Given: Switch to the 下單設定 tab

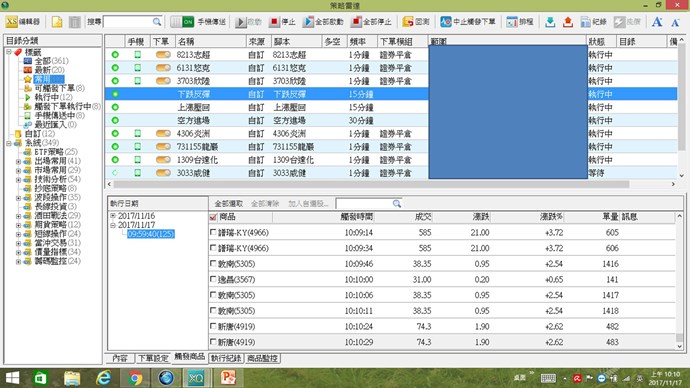Looking at the screenshot, I should click(x=153, y=358).
